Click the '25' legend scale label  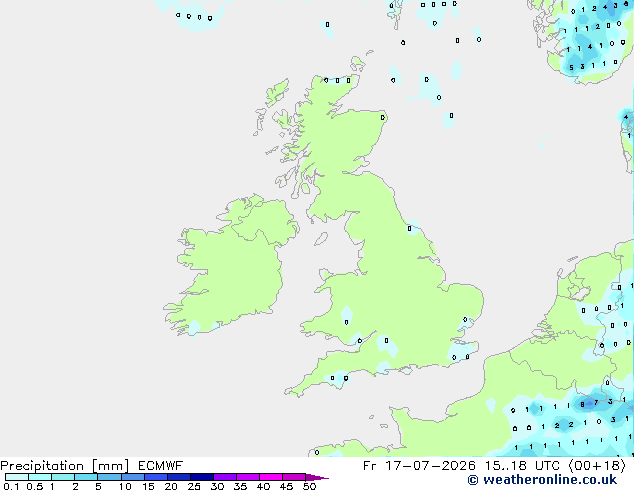point(194,486)
